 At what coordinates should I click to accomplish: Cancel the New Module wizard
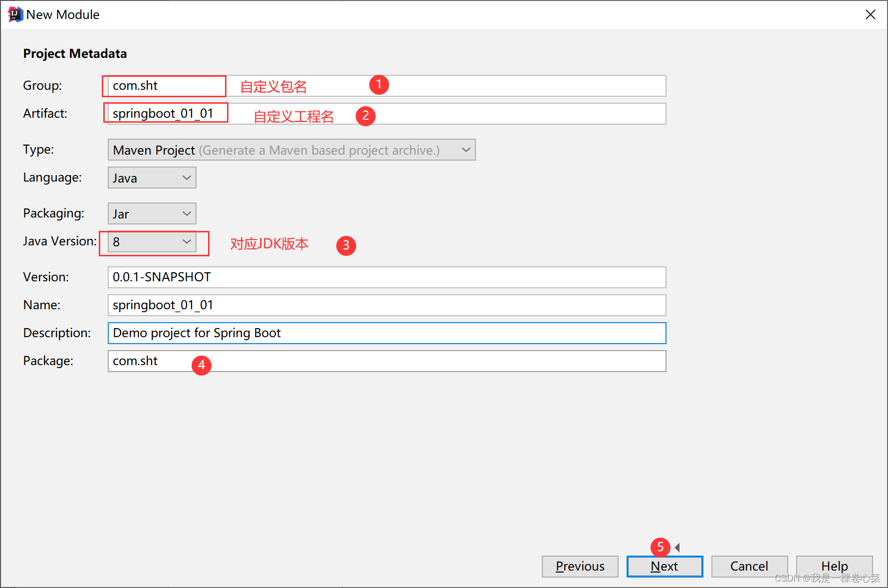(749, 567)
